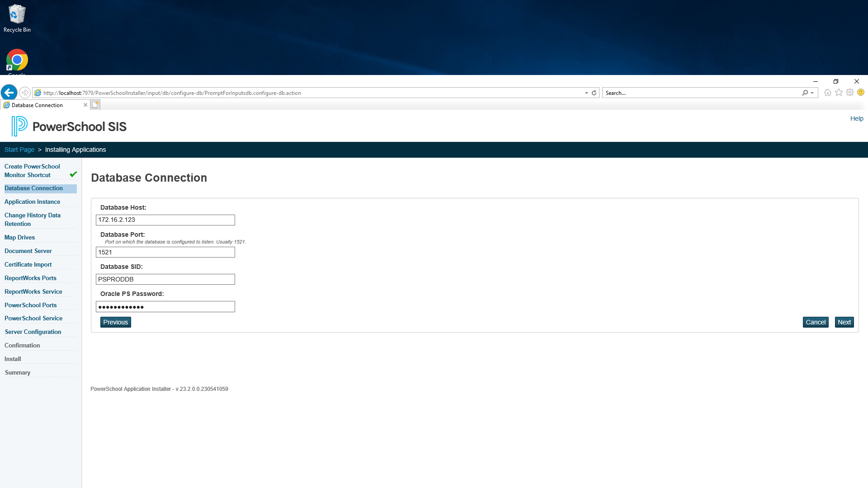
Task: Open Map Drives step
Action: point(19,238)
